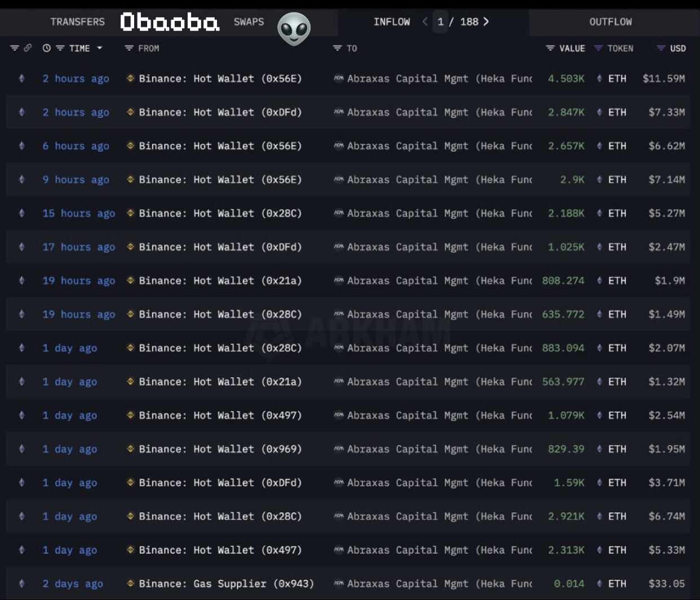The height and width of the screenshot is (600, 700).
Task: Go to next page arrow beside 188
Action: point(486,21)
